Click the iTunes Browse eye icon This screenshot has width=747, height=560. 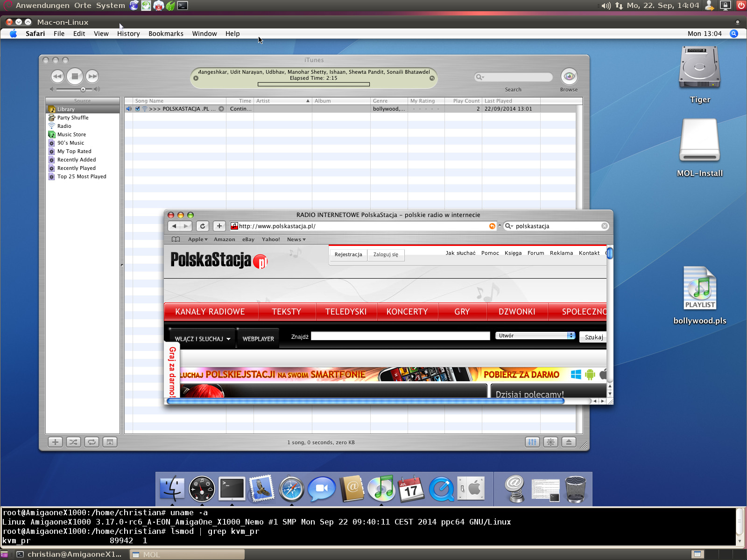click(569, 77)
